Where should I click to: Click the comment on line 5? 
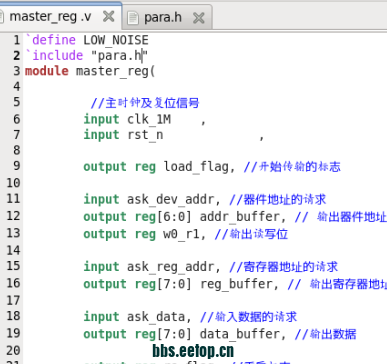click(145, 103)
